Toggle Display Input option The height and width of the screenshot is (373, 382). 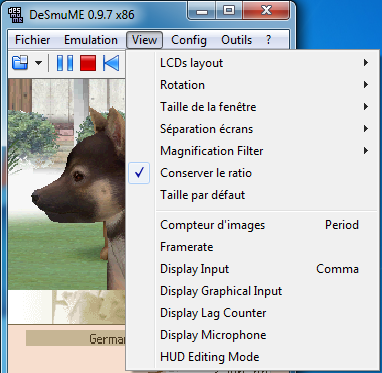coord(252,269)
